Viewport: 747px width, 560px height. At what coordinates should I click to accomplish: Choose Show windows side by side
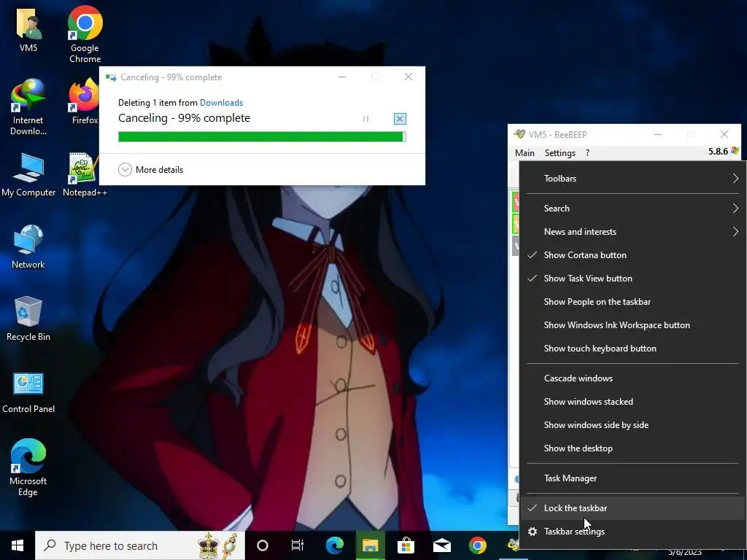pos(632,425)
